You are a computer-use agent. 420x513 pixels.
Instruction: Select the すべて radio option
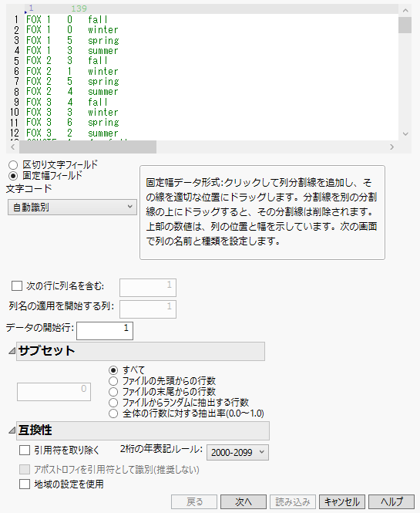tap(113, 370)
